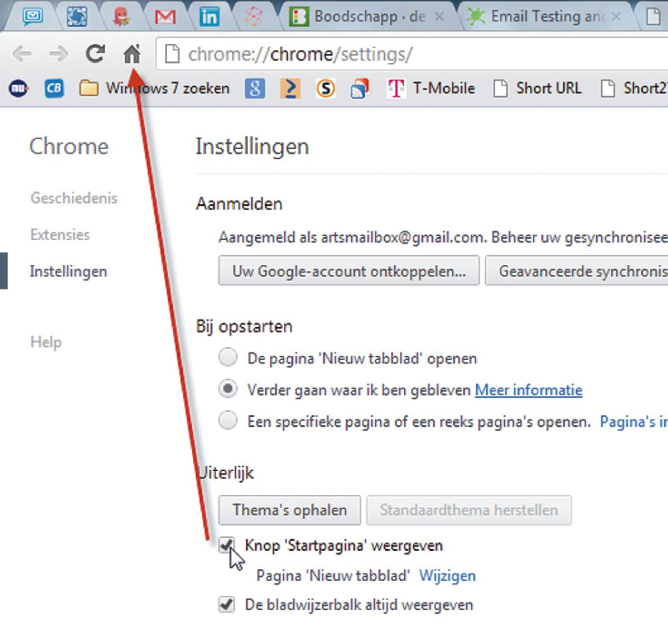The image size is (668, 644).
Task: Uncheck Knop 'Startpagina' weergeven
Action: point(226,545)
